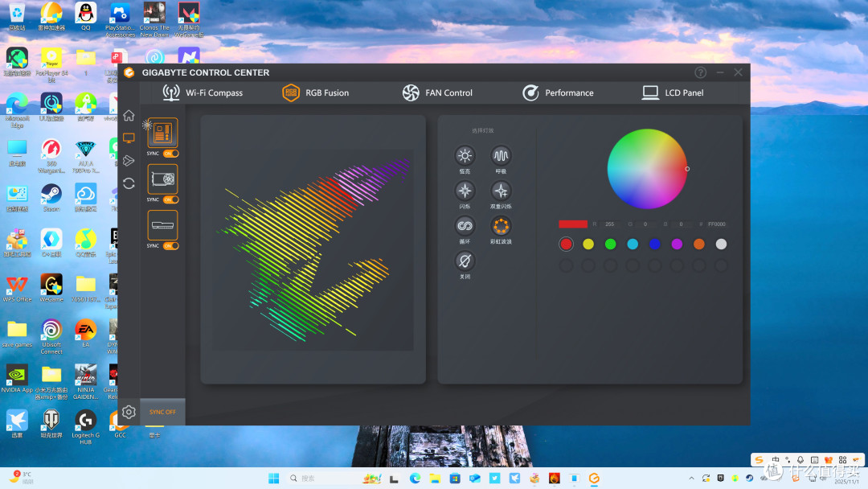Open the WeGame desktop shortcut
The image size is (868, 489).
click(x=51, y=289)
